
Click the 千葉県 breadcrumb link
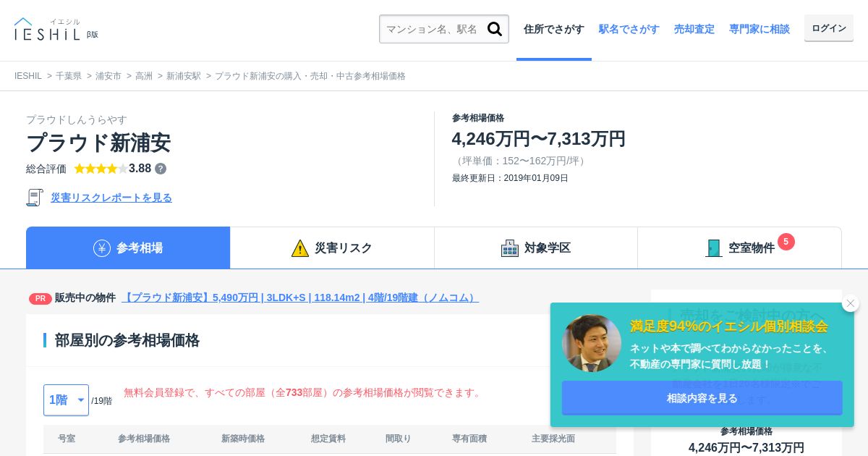69,76
